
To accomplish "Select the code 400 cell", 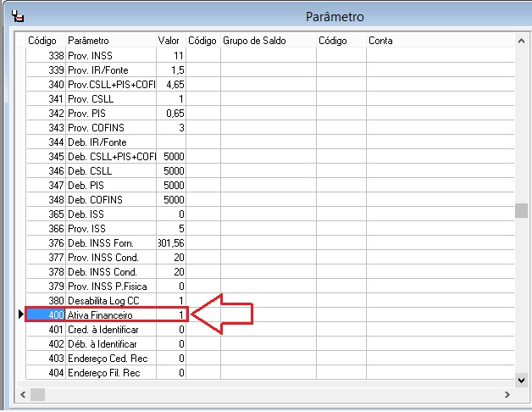I will click(x=46, y=315).
